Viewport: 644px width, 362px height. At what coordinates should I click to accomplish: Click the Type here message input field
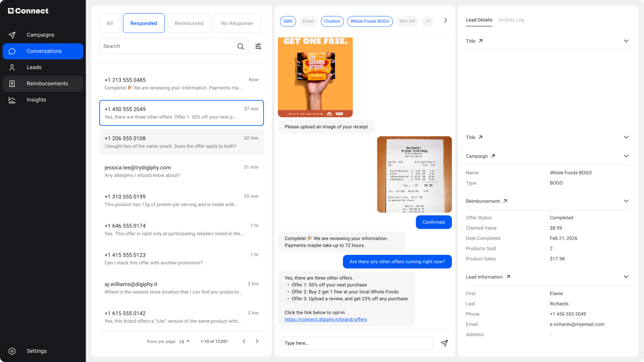(357, 343)
